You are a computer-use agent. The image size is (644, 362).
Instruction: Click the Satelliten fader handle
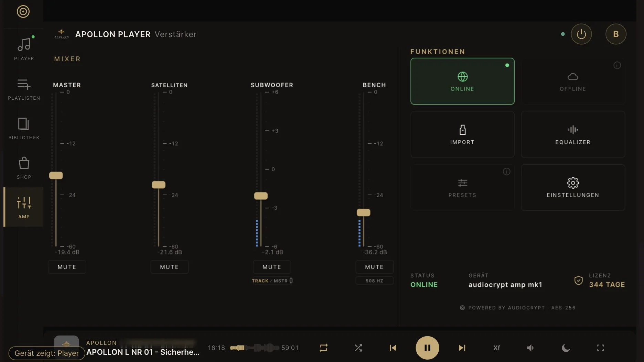159,185
